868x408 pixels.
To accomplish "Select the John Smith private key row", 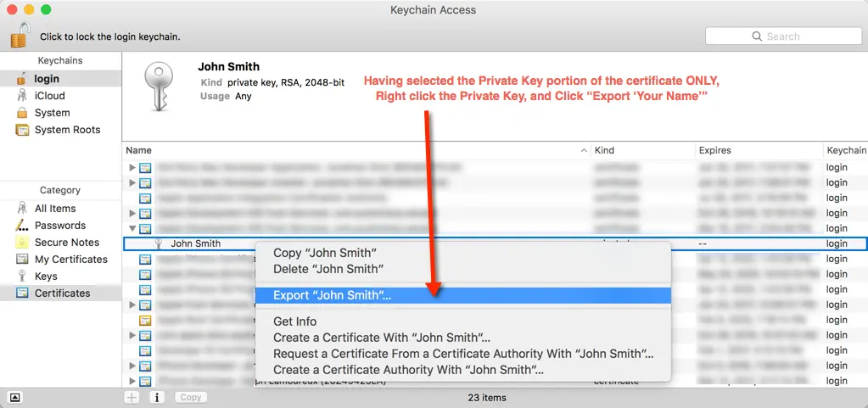I will pos(495,243).
